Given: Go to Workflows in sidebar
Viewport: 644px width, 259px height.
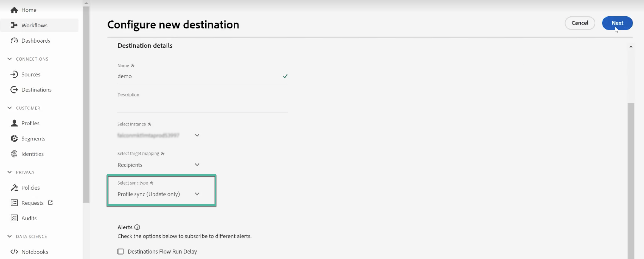Looking at the screenshot, I should click(34, 26).
